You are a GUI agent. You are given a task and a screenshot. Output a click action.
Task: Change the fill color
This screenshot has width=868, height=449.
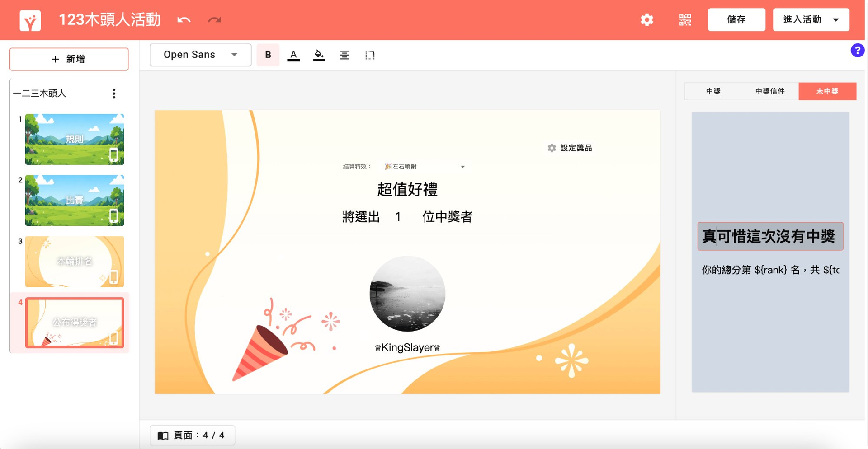click(x=319, y=55)
